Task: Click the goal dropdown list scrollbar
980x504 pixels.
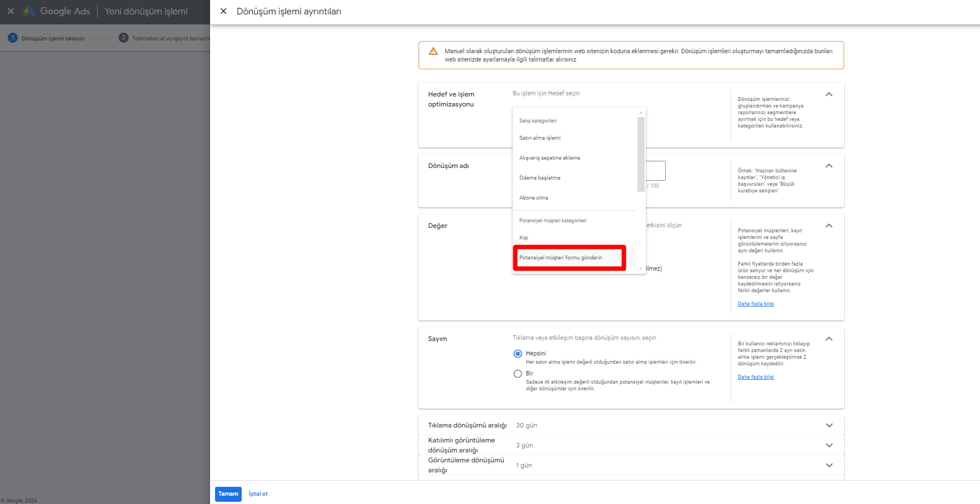Action: click(x=641, y=154)
